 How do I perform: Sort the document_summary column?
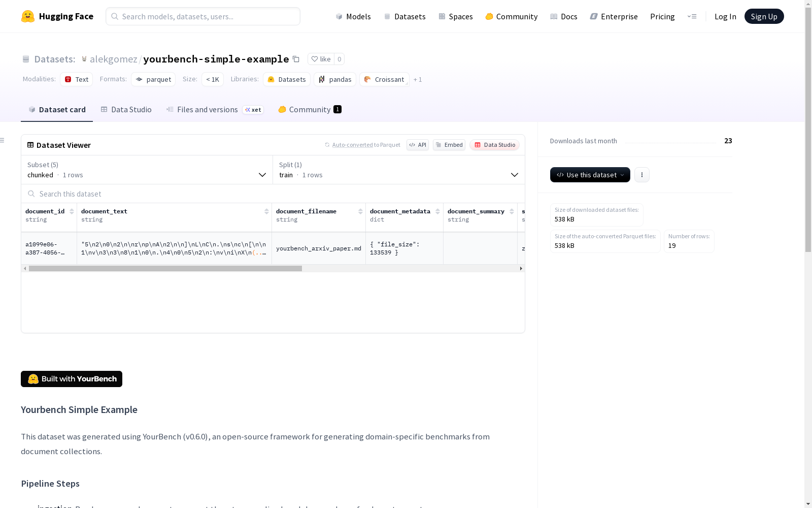pos(512,211)
